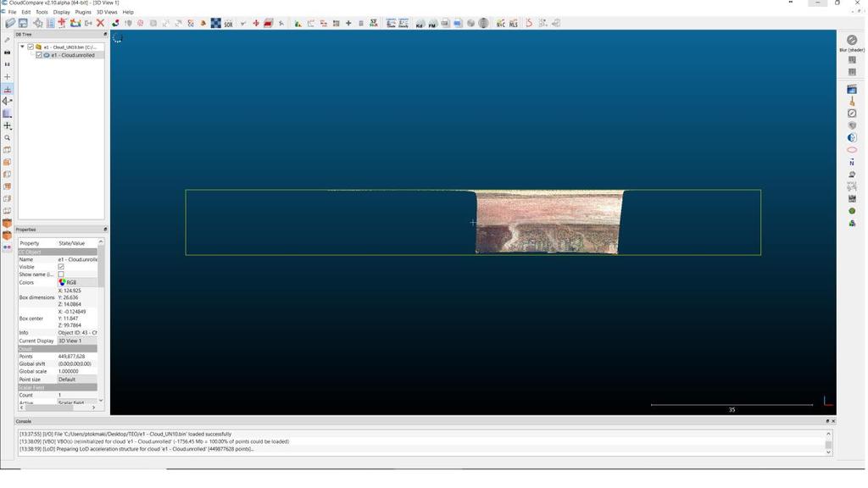Click the SOR filter toolbar icon
868x488 pixels.
[228, 23]
